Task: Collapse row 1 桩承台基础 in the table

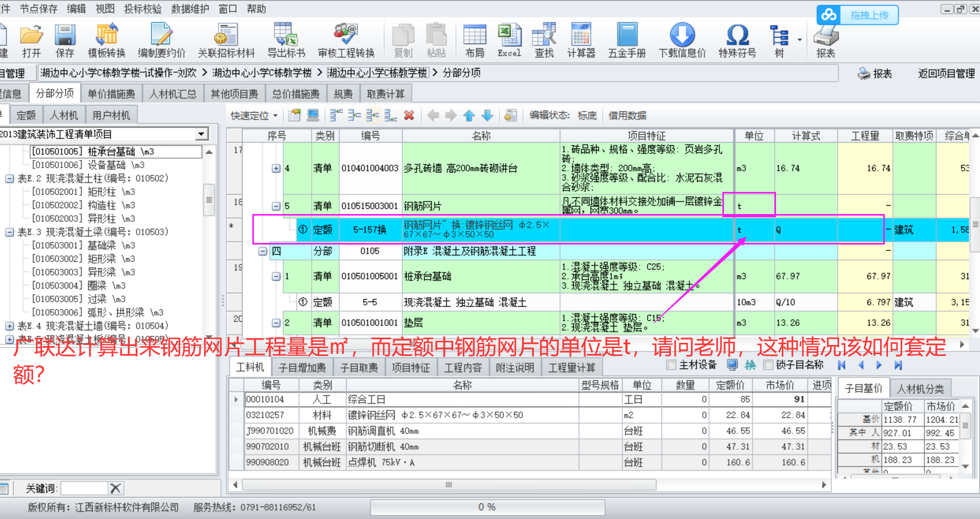Action: (276, 276)
